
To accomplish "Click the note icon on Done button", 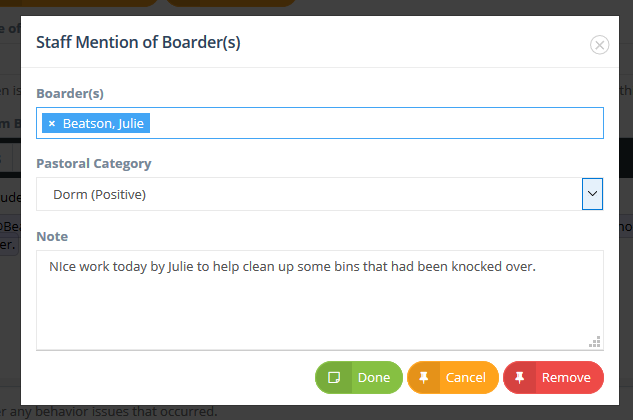I will click(x=334, y=377).
